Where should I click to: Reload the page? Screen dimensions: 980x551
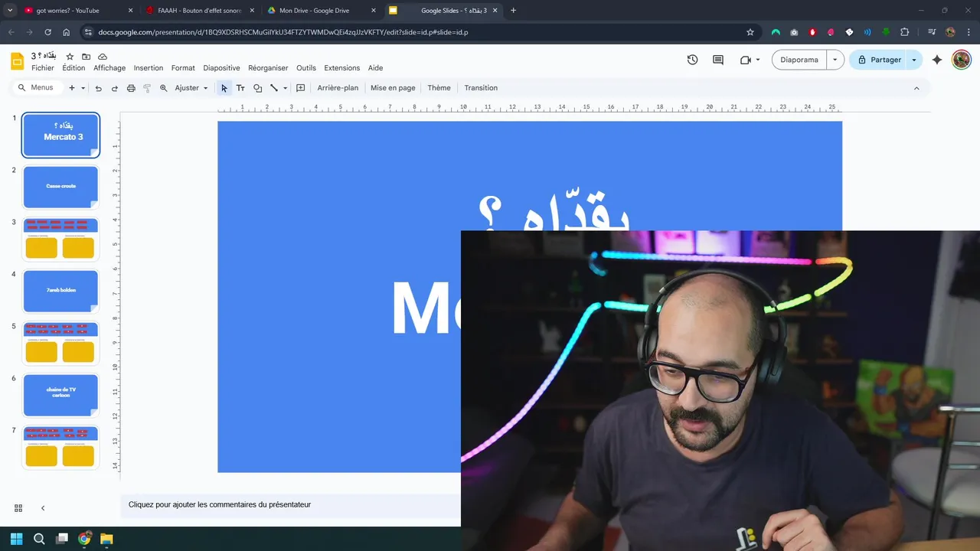coord(47,32)
